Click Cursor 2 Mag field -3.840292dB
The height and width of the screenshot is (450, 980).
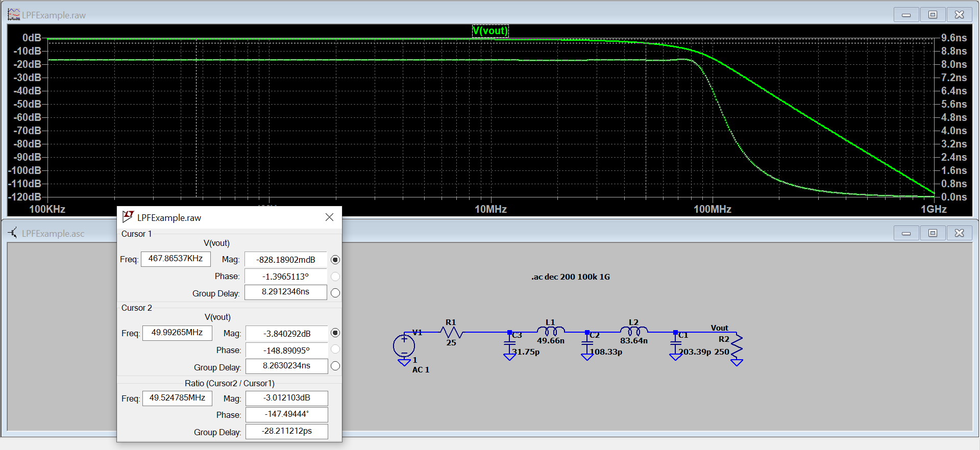pos(287,334)
